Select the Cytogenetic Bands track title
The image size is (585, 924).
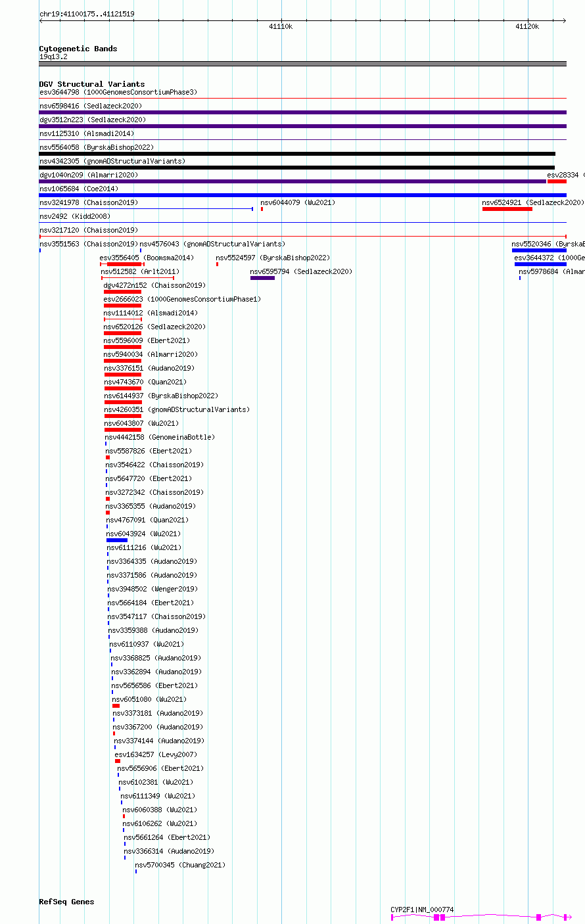point(78,49)
